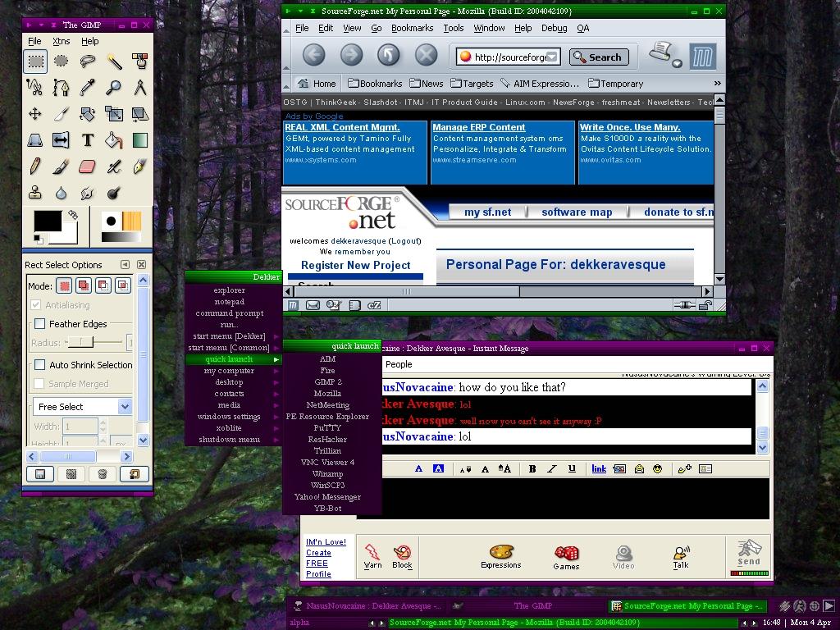Open the Temporary bookmark folder in Mozilla
Screen dimensions: 840x630
pyautogui.click(x=615, y=84)
